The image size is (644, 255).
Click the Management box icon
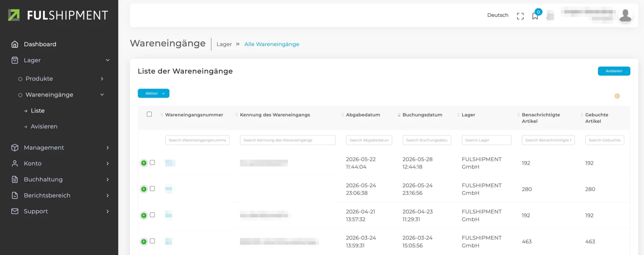point(15,147)
